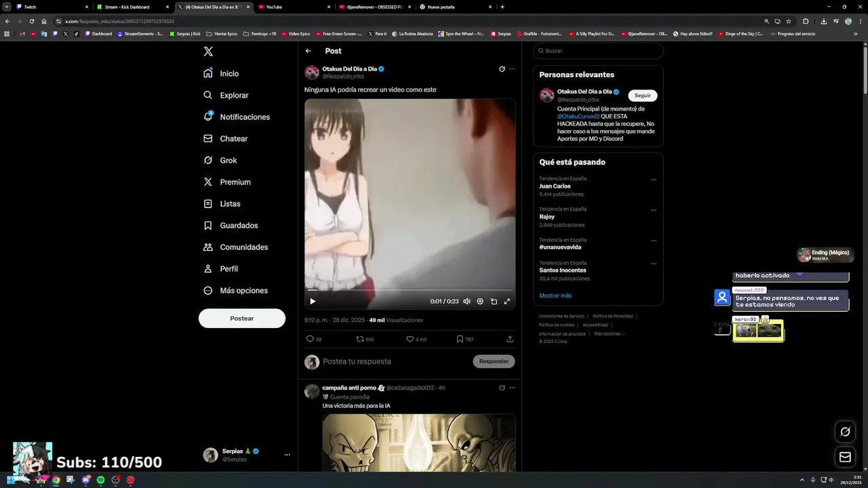Open Chatear messages

(x=225, y=138)
